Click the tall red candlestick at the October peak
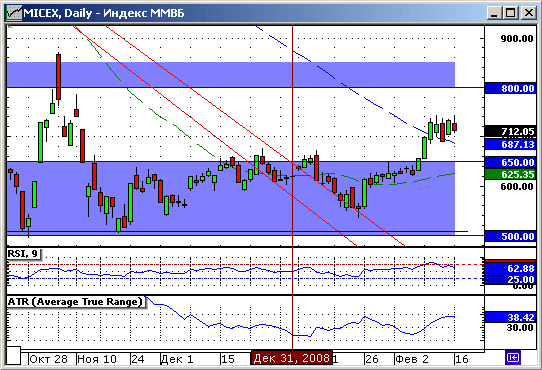Image resolution: width=542 pixels, height=370 pixels. click(59, 77)
